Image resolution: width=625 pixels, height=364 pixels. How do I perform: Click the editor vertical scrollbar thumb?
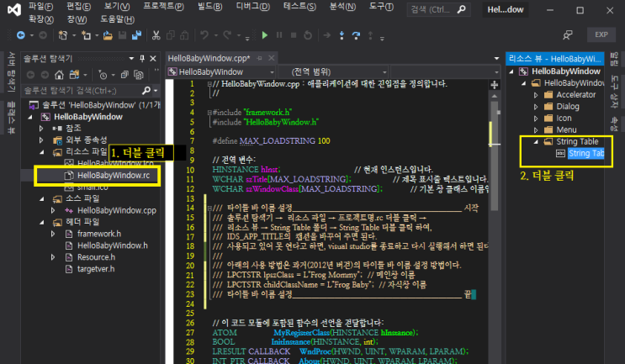point(495,156)
